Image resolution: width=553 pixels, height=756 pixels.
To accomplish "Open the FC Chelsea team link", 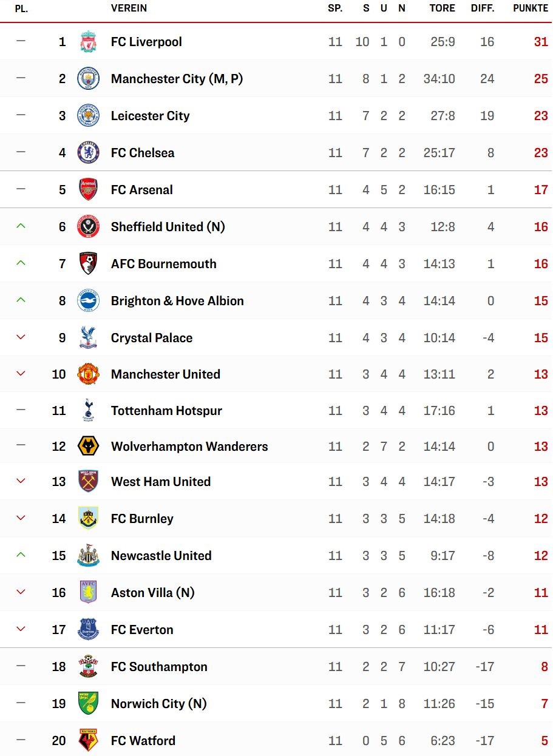I will pos(143,153).
